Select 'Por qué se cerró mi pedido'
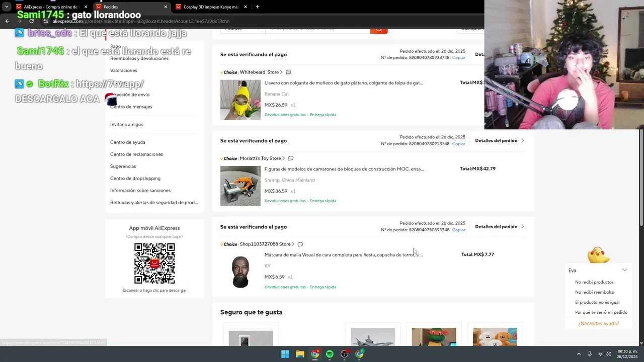644x362 pixels. point(601,312)
